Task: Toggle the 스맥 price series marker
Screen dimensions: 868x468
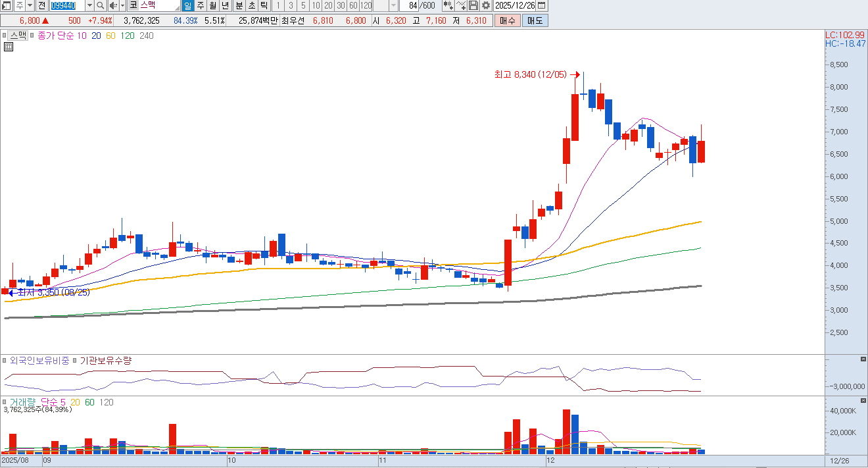Action: point(5,36)
